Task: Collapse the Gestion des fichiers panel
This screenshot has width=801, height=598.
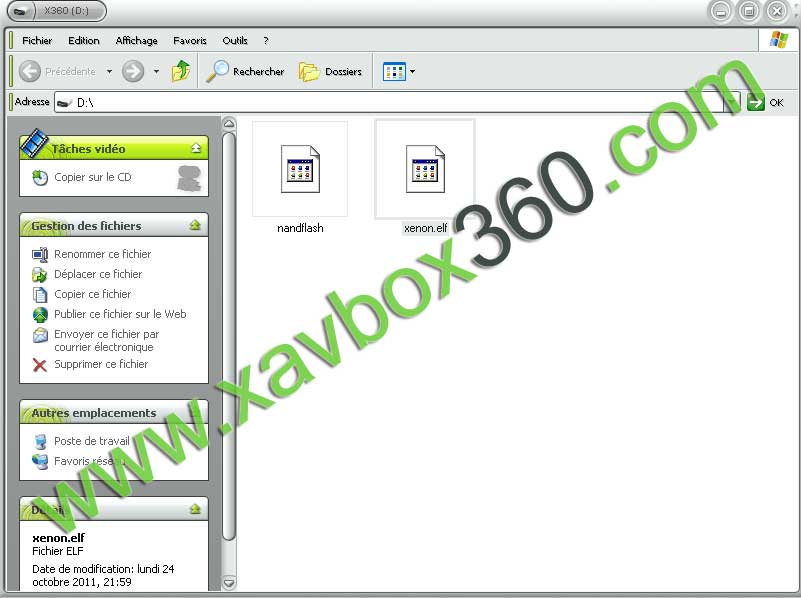Action: [x=195, y=225]
